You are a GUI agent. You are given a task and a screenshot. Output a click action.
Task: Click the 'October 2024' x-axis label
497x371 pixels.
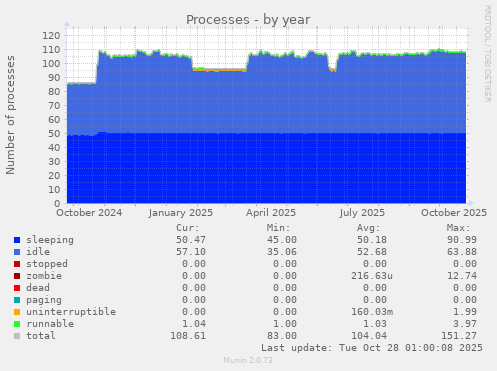pyautogui.click(x=89, y=213)
